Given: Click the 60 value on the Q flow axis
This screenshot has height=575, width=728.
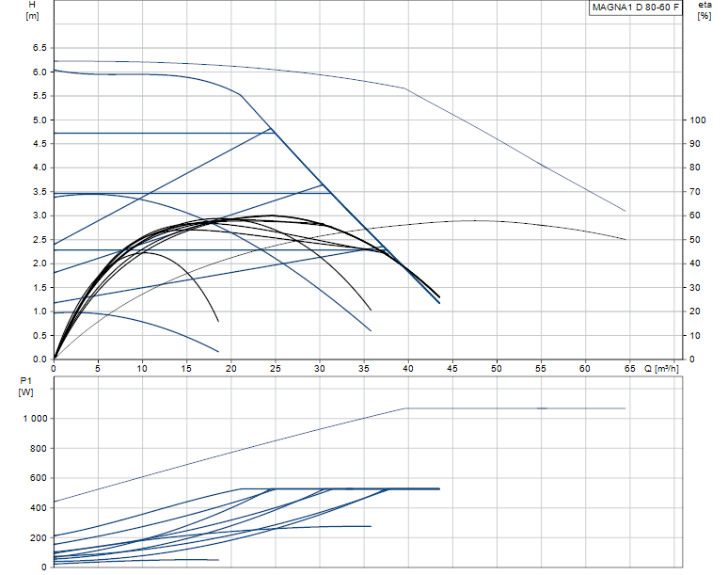Looking at the screenshot, I should tap(584, 369).
